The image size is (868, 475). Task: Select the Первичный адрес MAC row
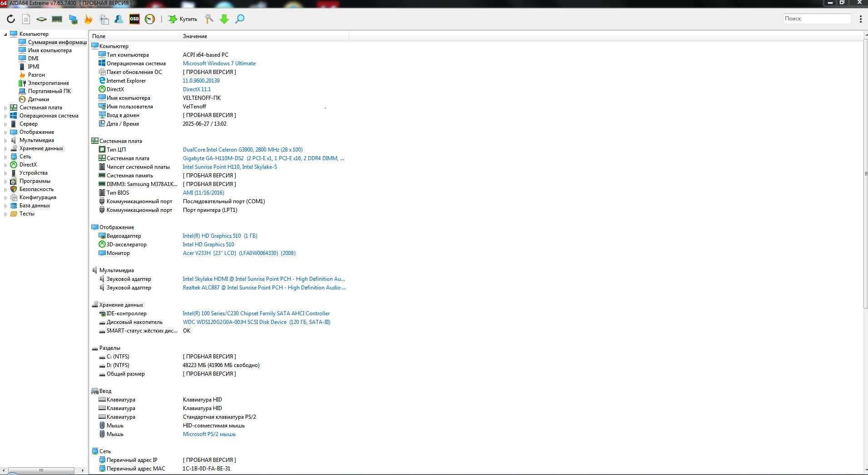point(220,469)
